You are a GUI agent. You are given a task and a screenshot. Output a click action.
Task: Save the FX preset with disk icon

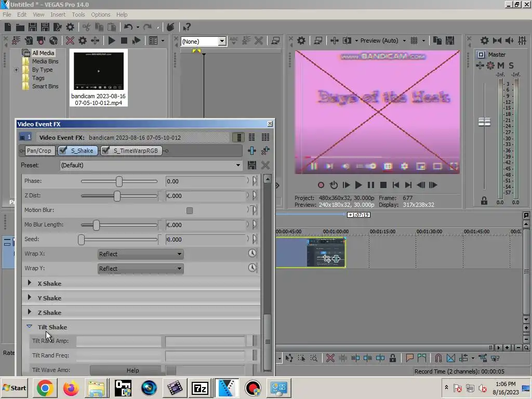(x=252, y=165)
